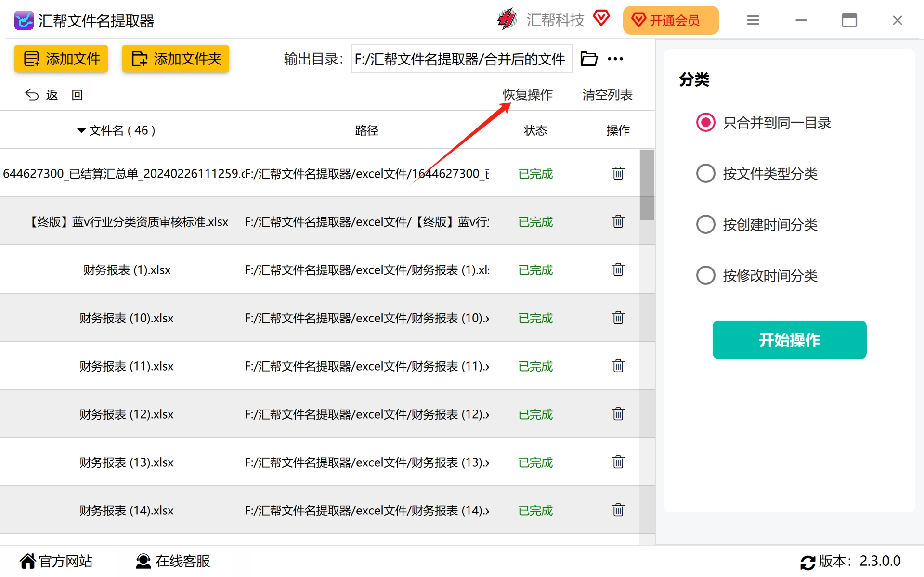The image size is (924, 577).
Task: Click the 添加文件夹 button
Action: coord(176,59)
